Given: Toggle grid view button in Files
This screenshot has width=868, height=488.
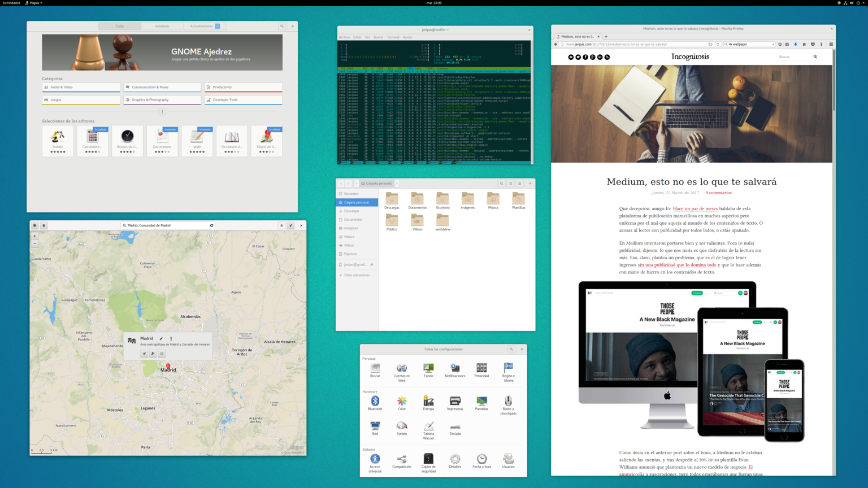Looking at the screenshot, I should 510,184.
